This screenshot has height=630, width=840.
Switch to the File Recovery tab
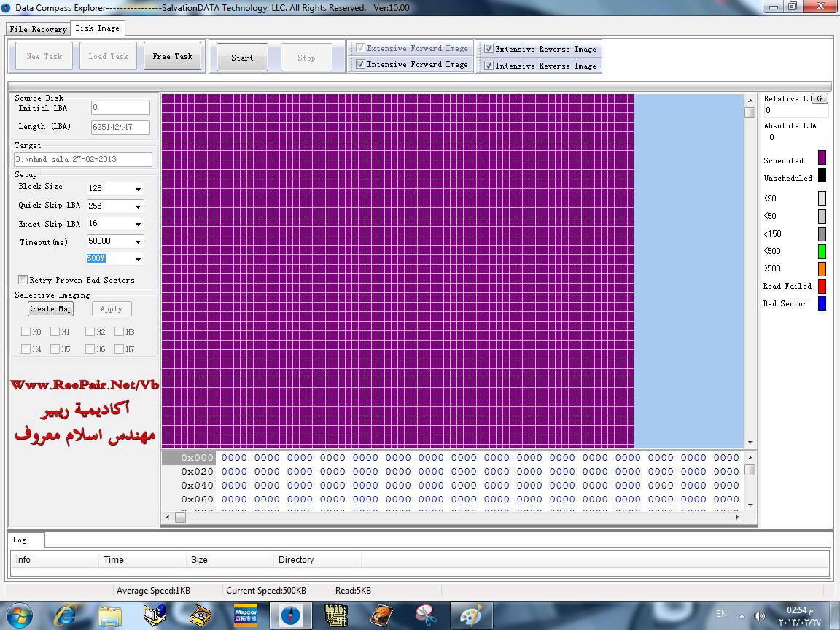(x=39, y=29)
